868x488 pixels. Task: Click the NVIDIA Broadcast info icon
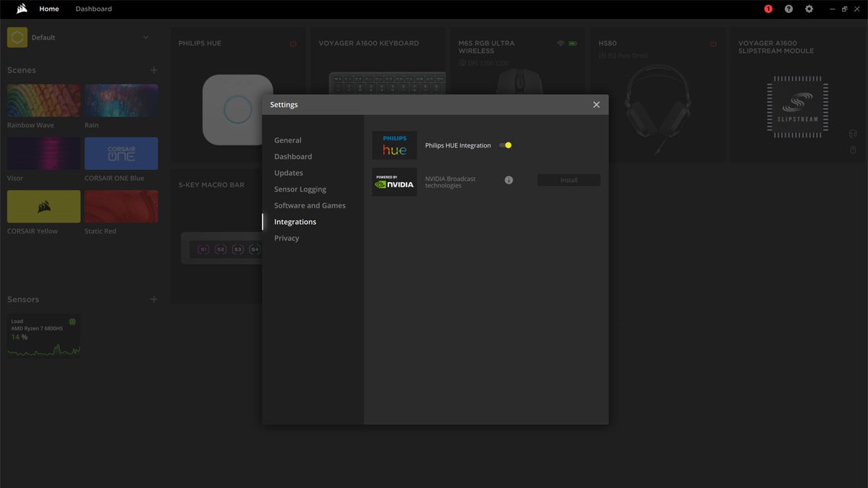[x=509, y=180]
